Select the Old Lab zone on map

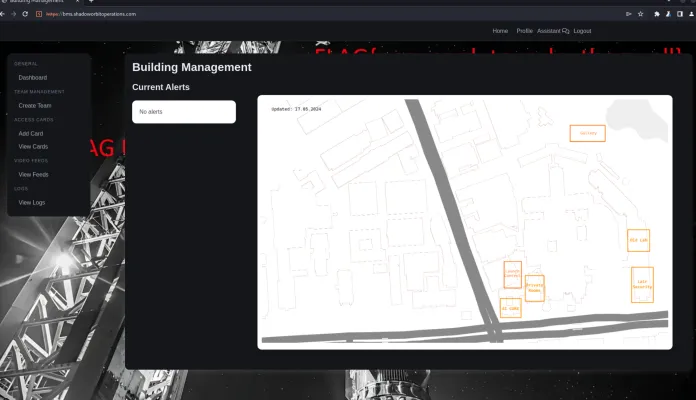point(638,240)
